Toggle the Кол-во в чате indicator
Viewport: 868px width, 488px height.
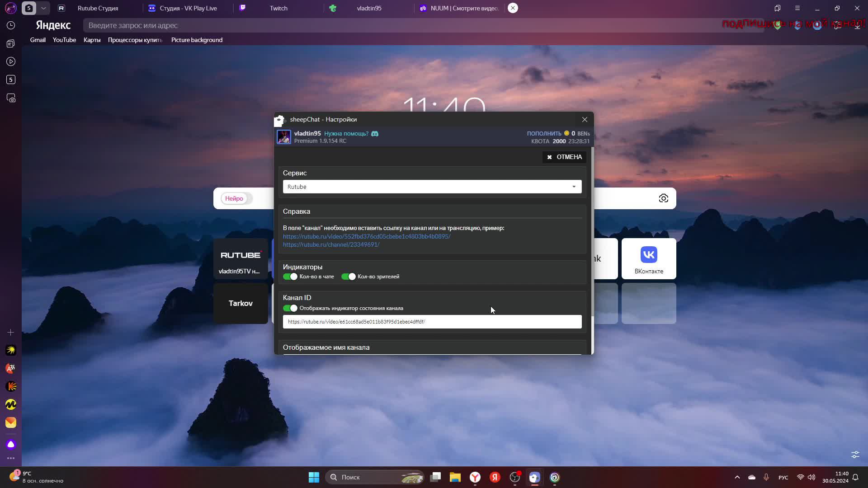(x=290, y=277)
